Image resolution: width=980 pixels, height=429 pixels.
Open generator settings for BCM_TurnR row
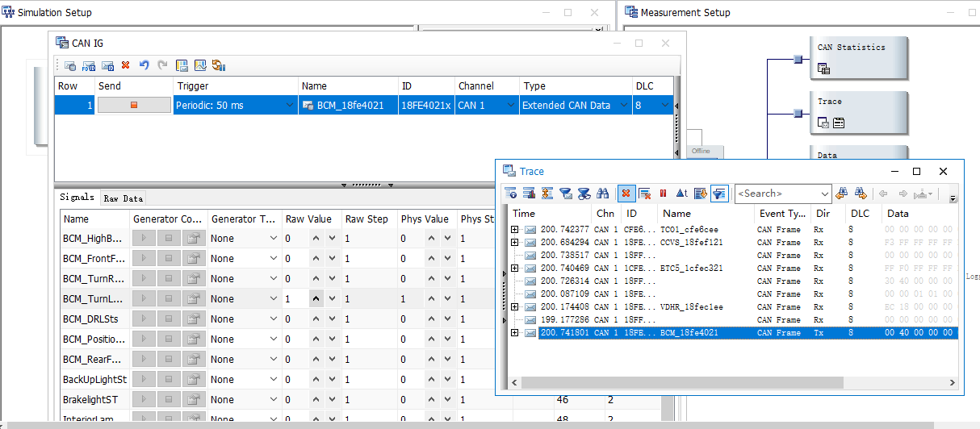click(194, 279)
